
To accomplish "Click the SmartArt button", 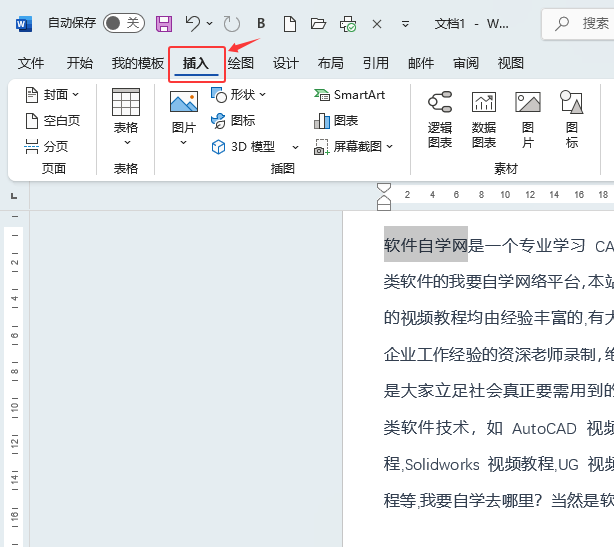I will coord(349,95).
